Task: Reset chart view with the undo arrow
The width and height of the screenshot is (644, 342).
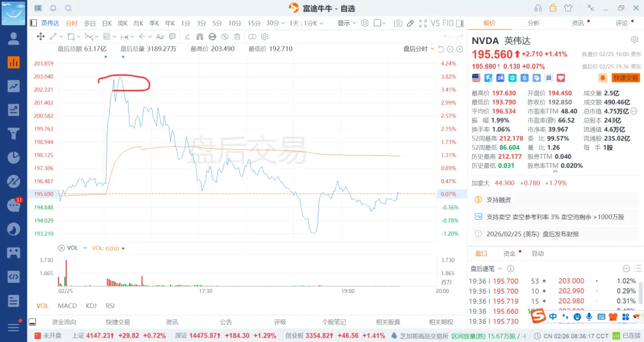Action: (x=441, y=49)
